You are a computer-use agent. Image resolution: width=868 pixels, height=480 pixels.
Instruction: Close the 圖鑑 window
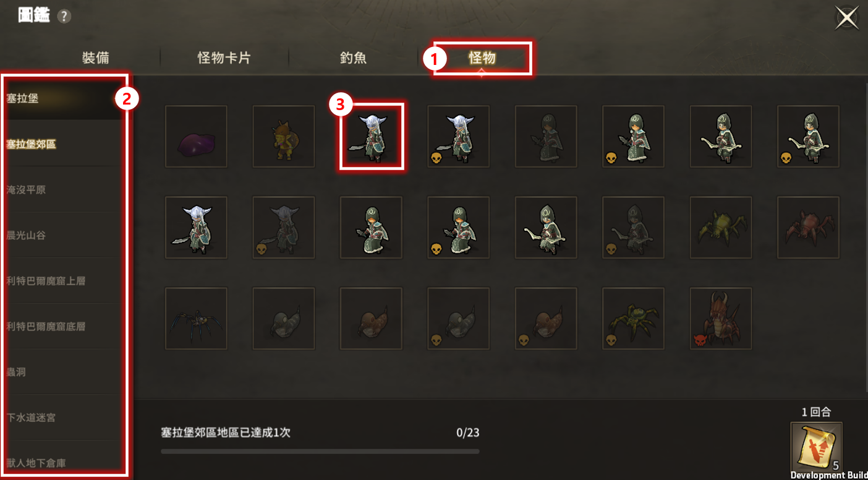[846, 18]
